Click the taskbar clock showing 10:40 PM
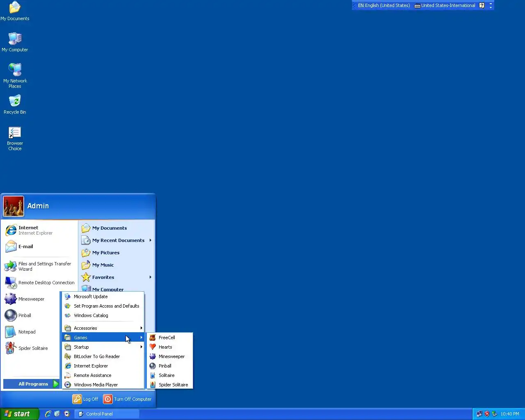525x420 pixels. click(x=510, y=414)
